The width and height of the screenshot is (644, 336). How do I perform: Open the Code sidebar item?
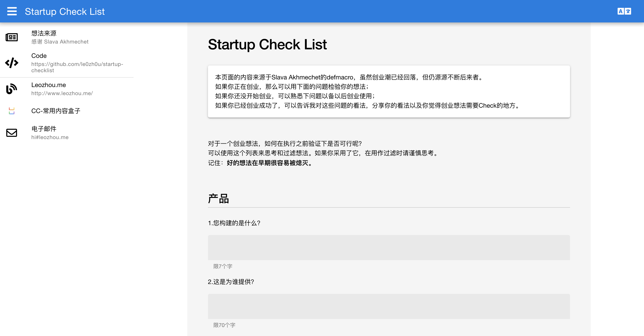click(x=67, y=63)
